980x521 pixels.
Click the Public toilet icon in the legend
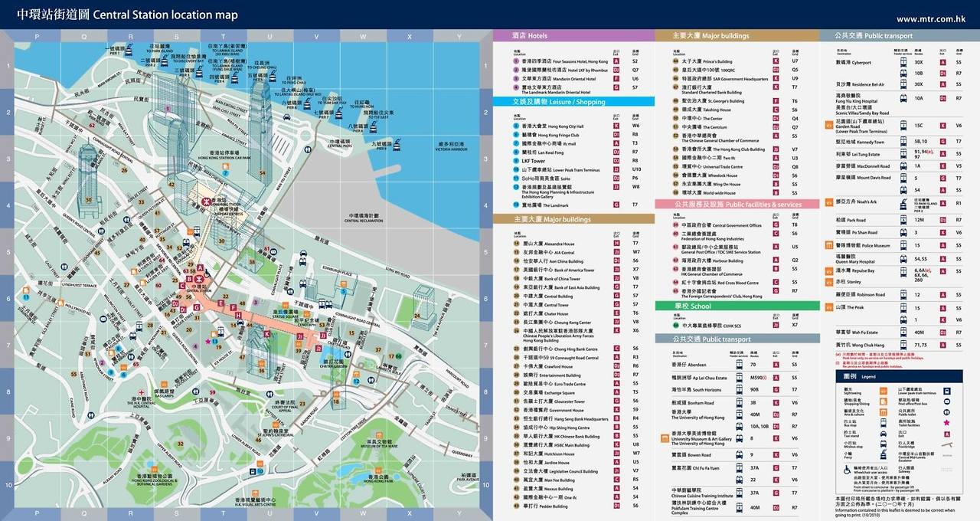(x=946, y=412)
